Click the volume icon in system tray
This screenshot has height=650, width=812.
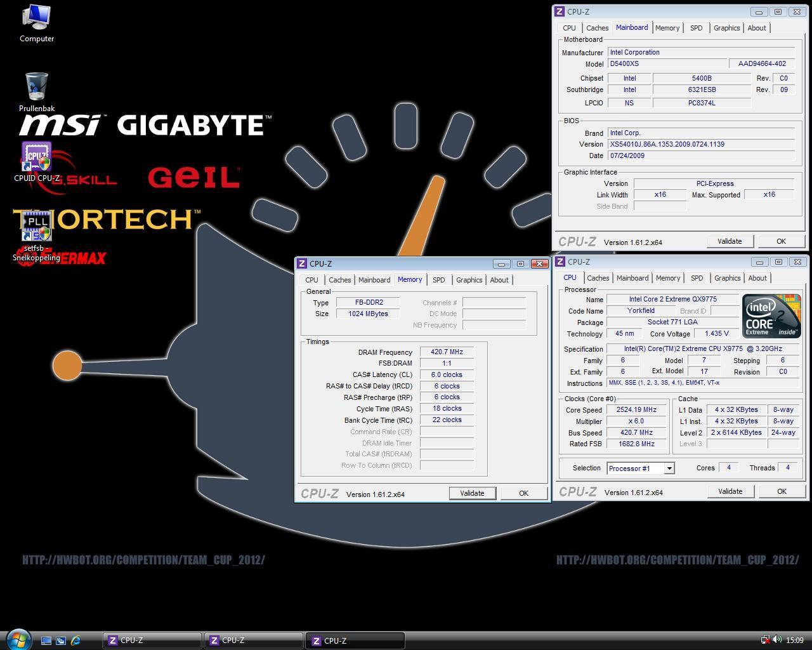(777, 640)
